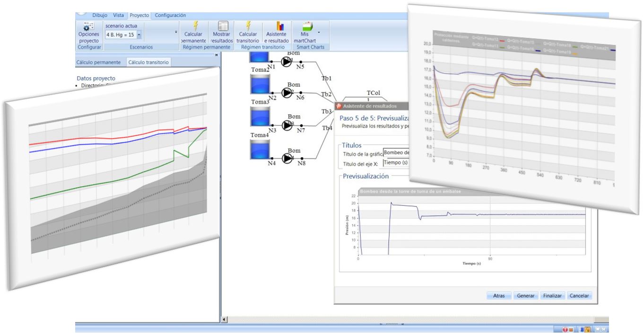Open Mis SmartChart icon
The image size is (644, 334).
coord(307,26)
